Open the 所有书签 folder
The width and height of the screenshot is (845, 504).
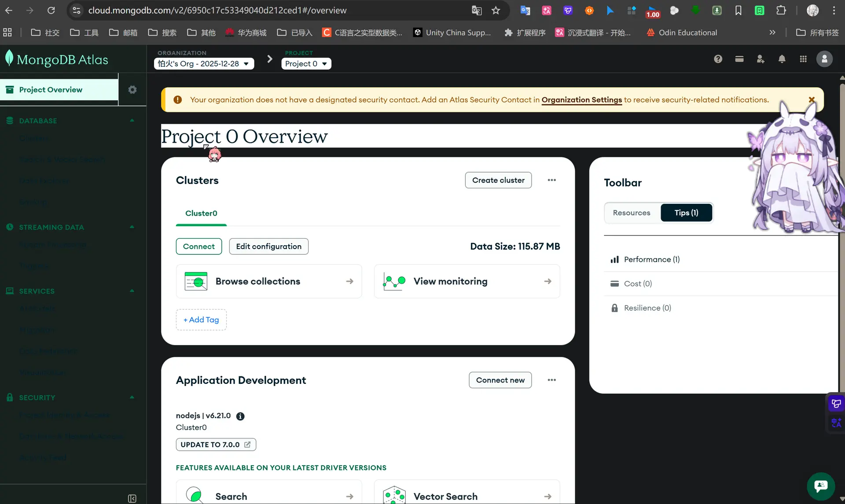click(x=818, y=33)
